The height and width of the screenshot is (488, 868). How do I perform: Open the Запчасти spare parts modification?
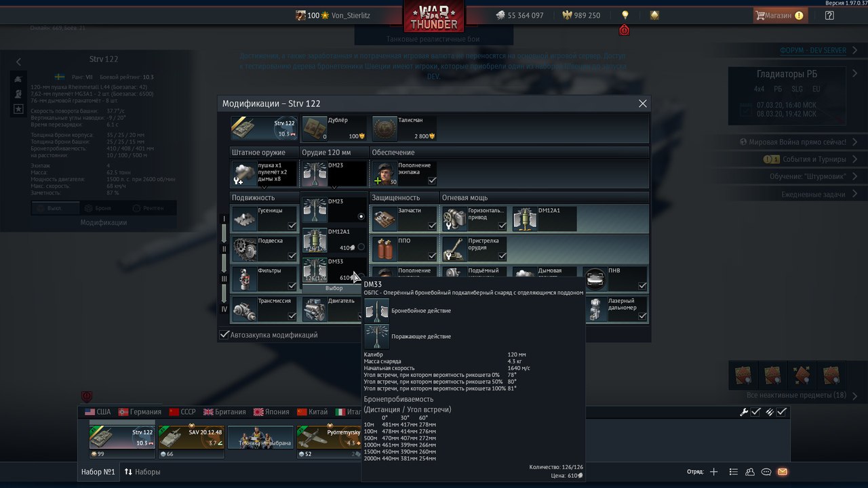[x=405, y=218]
